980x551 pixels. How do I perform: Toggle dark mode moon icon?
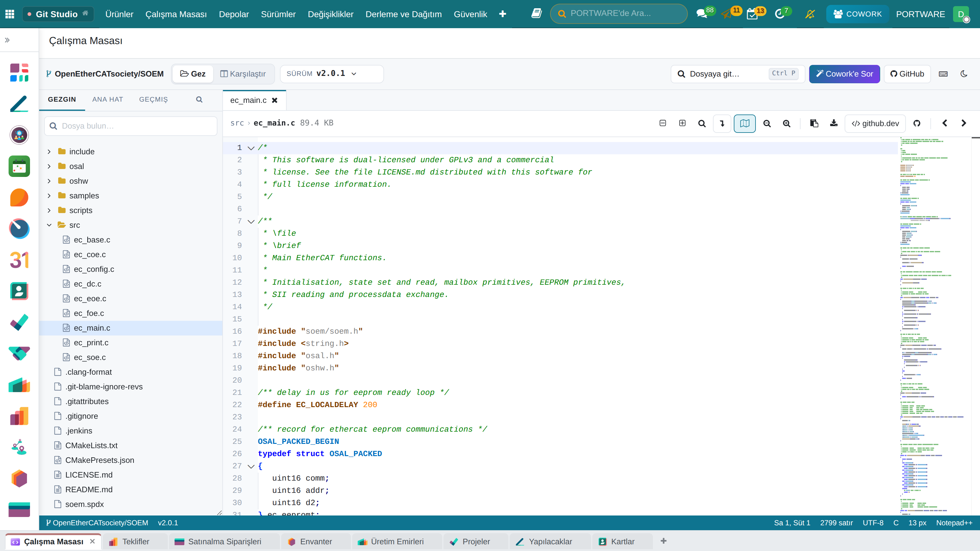[964, 74]
